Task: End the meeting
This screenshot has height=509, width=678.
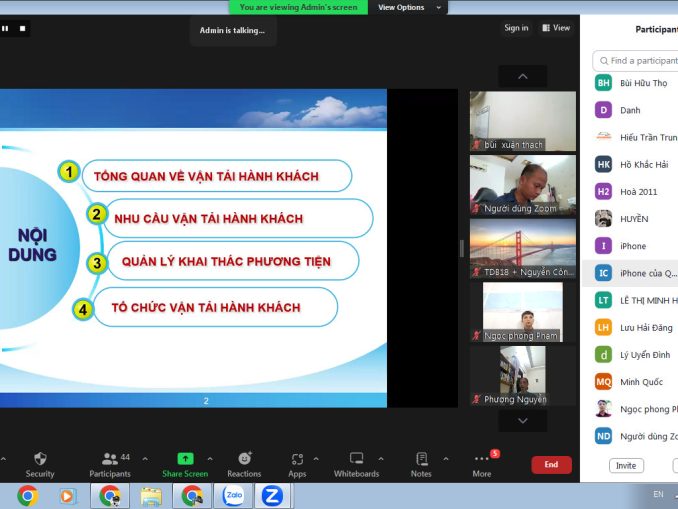Action: pos(551,464)
